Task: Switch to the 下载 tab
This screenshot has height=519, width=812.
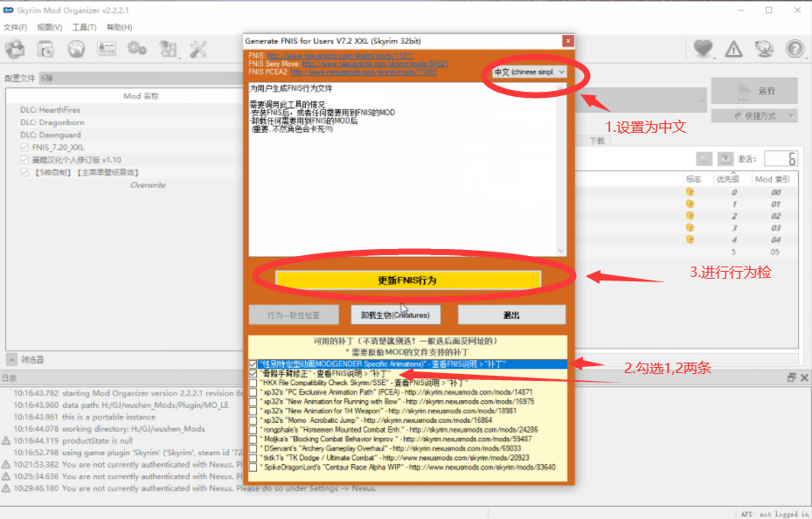Action: point(597,141)
